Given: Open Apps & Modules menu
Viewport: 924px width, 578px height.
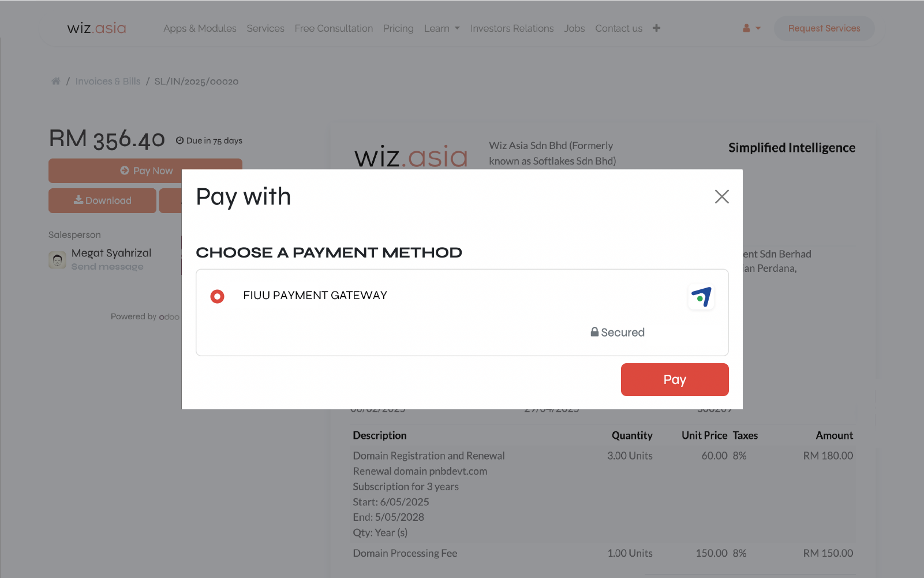Looking at the screenshot, I should click(x=200, y=28).
